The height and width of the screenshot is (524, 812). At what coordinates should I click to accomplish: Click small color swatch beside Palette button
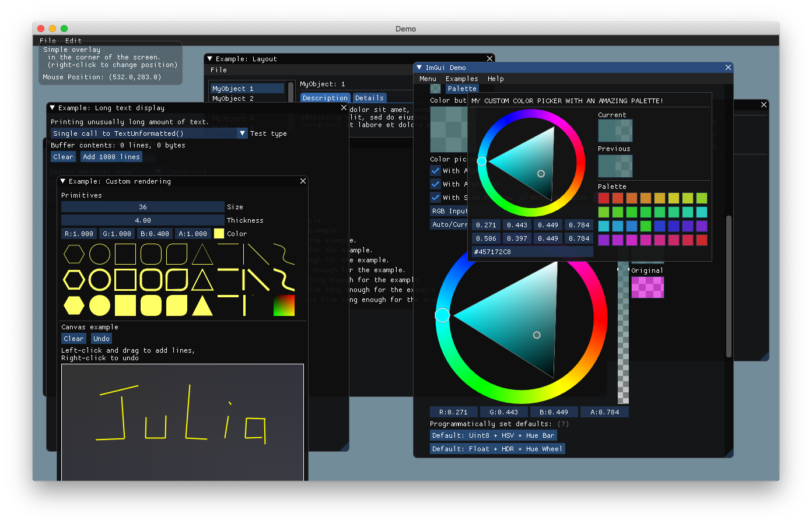pyautogui.click(x=435, y=89)
